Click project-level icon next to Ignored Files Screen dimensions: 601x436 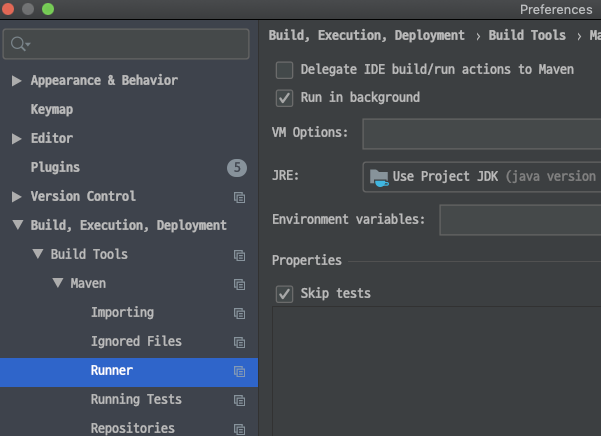[240, 342]
